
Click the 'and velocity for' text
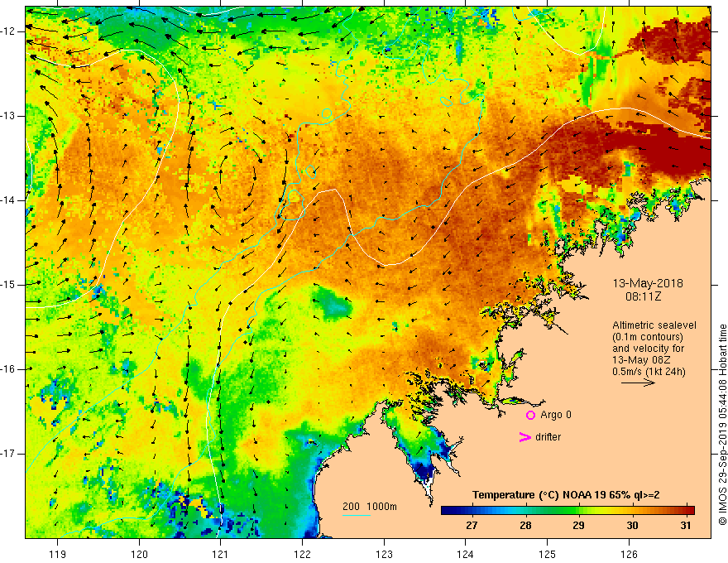(648, 349)
